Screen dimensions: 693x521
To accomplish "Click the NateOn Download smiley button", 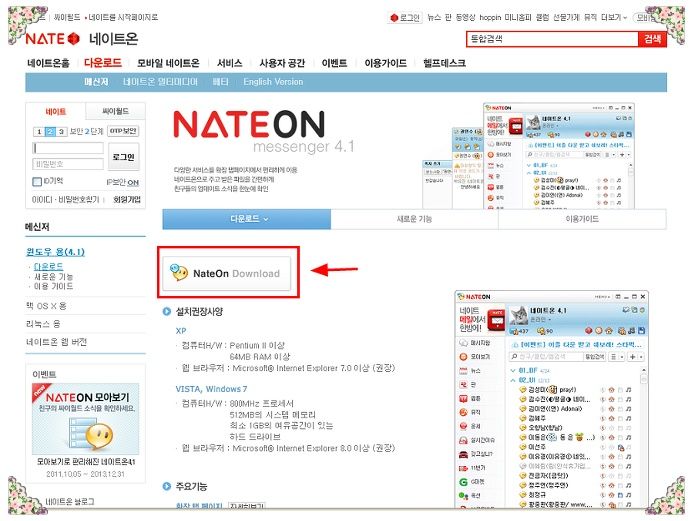I will [227, 273].
